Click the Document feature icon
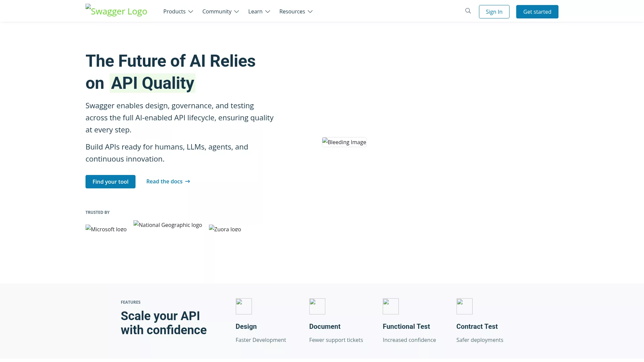 317,306
